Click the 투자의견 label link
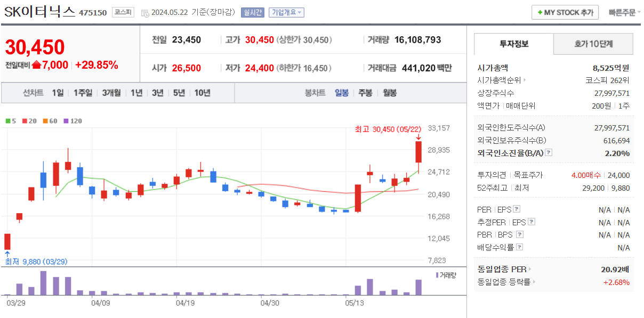Viewport: 644px width, 318px height. (492, 175)
